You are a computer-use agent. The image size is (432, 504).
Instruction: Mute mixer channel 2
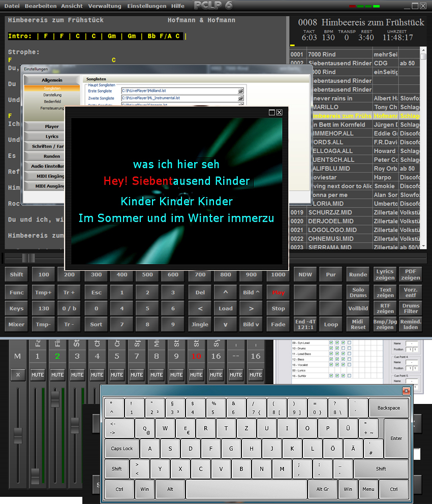57,375
